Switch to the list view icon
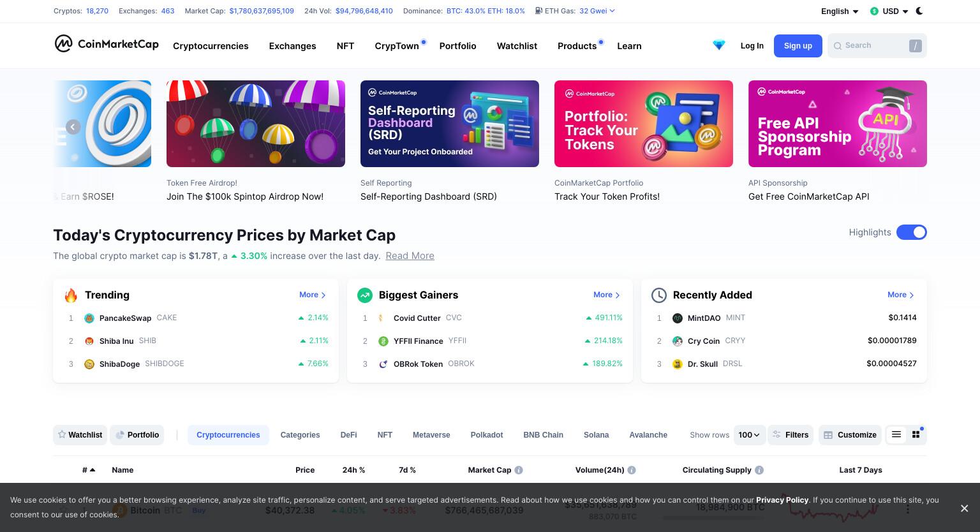The width and height of the screenshot is (980, 532). point(896,434)
